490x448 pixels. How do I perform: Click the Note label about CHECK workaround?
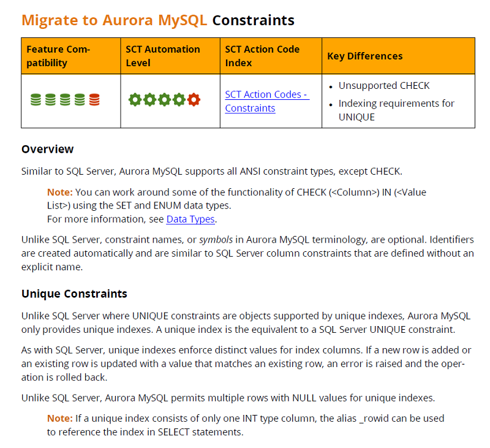(59, 192)
